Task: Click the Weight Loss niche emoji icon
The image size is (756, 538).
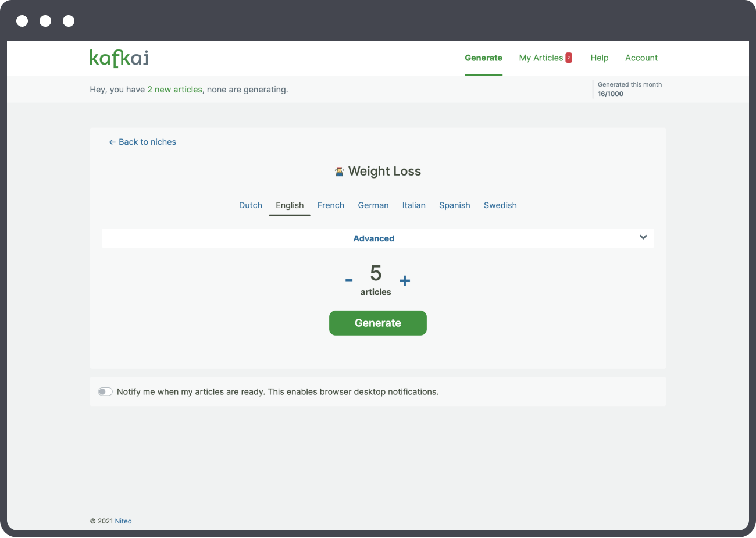Action: [x=339, y=170]
